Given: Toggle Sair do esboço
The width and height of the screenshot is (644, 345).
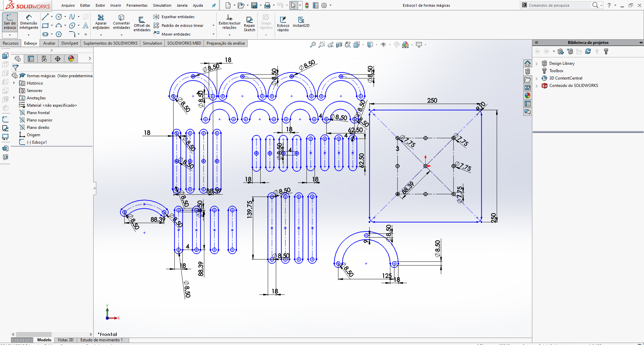Looking at the screenshot, I should (10, 22).
